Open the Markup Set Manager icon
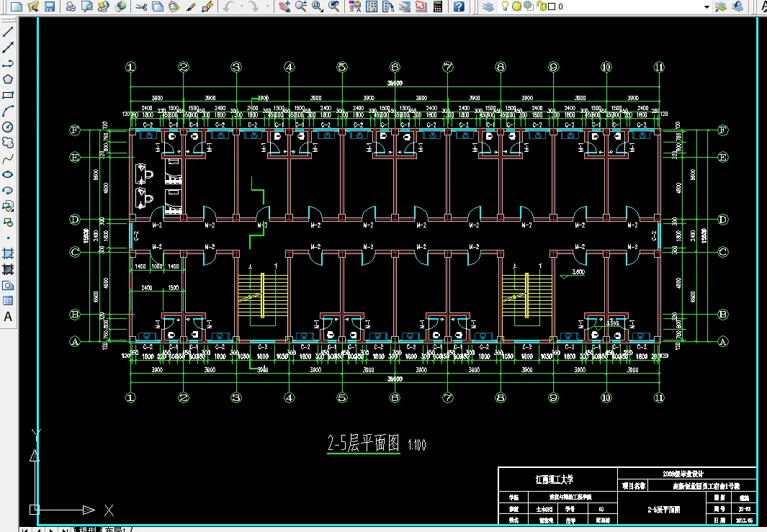 [421, 6]
